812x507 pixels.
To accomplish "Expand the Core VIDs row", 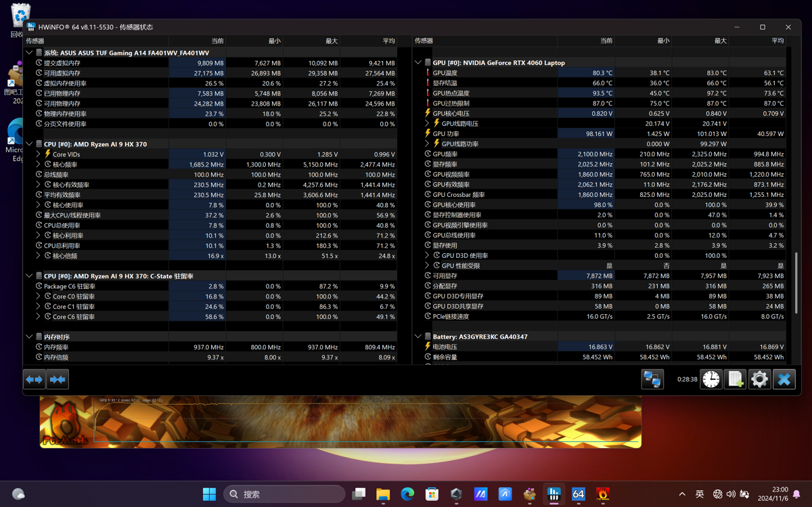I will [x=39, y=154].
